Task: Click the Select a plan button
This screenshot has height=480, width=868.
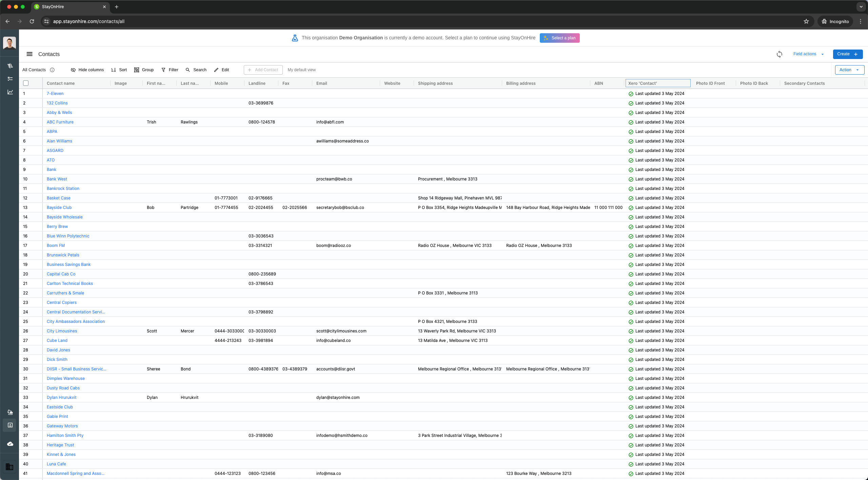Action: (x=559, y=38)
